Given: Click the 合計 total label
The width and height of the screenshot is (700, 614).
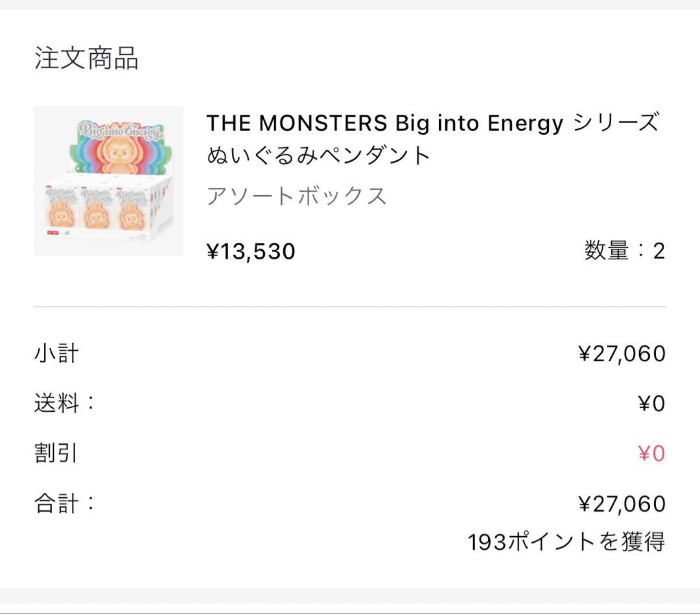Looking at the screenshot, I should (64, 503).
